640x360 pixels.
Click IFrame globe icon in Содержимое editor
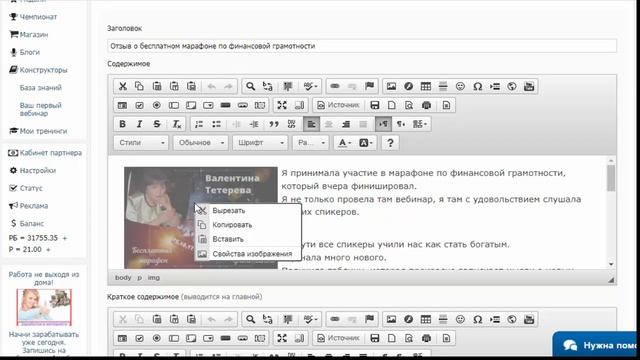(x=512, y=86)
